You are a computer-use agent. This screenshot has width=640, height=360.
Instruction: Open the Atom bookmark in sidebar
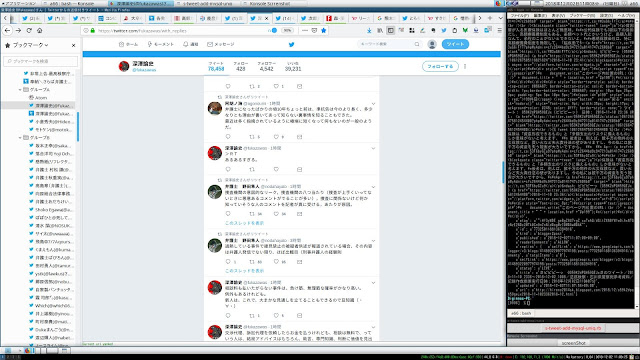[41, 98]
